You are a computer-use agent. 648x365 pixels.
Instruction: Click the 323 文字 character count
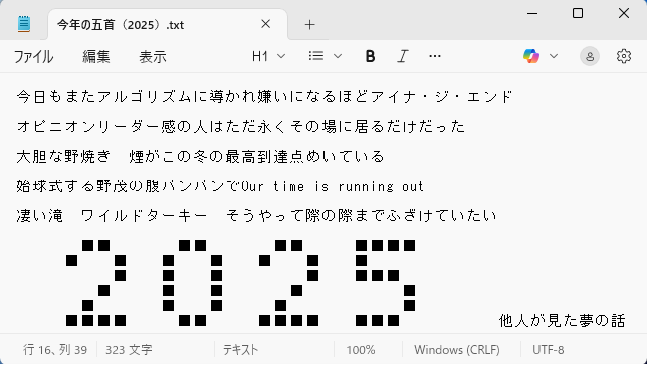[x=129, y=350]
